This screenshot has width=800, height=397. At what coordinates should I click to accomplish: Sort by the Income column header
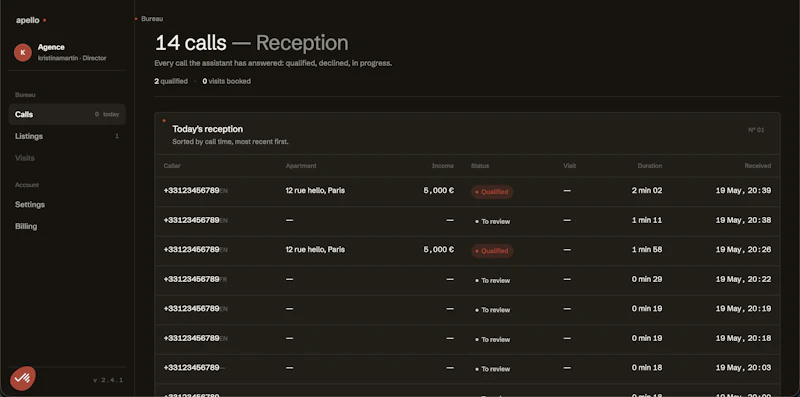click(x=443, y=166)
